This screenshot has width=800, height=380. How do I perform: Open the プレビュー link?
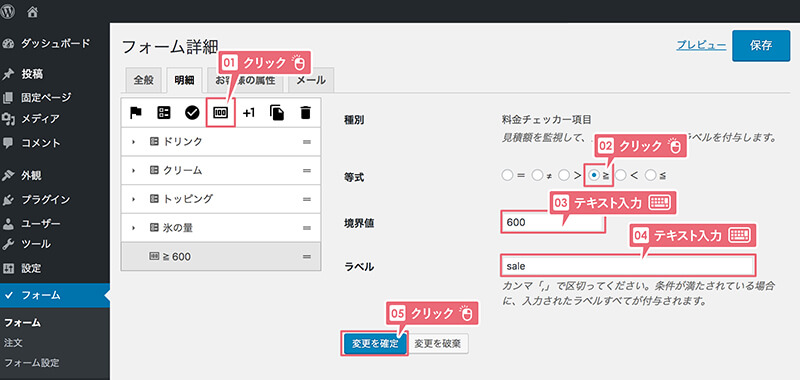tap(701, 45)
